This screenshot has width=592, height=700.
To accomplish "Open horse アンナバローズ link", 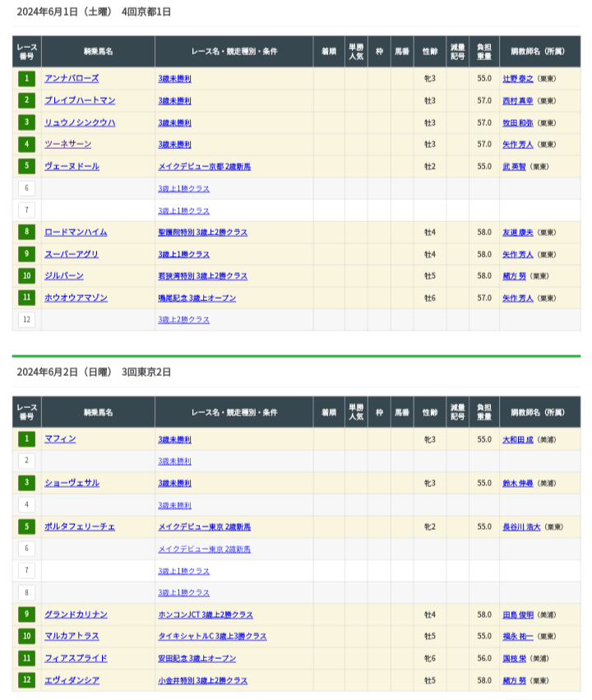I will [72, 79].
